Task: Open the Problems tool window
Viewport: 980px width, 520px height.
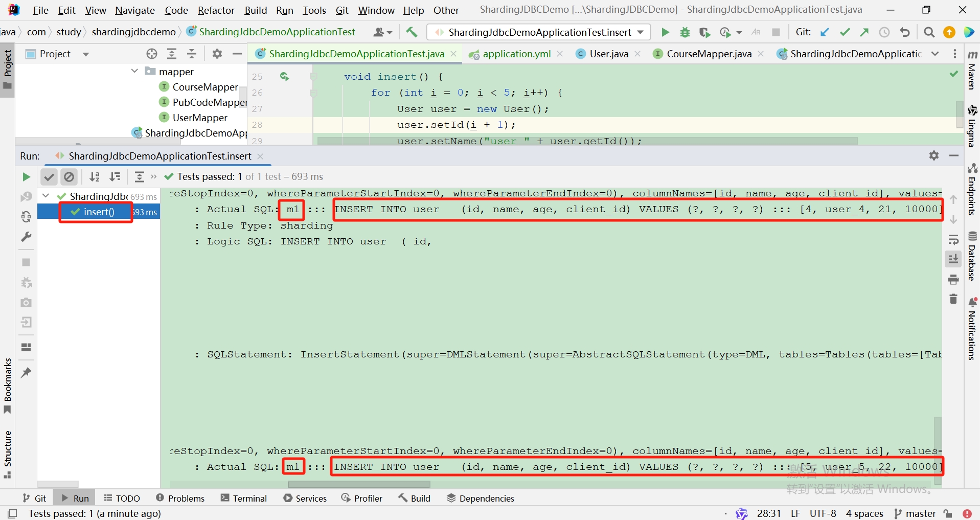Action: (x=180, y=499)
